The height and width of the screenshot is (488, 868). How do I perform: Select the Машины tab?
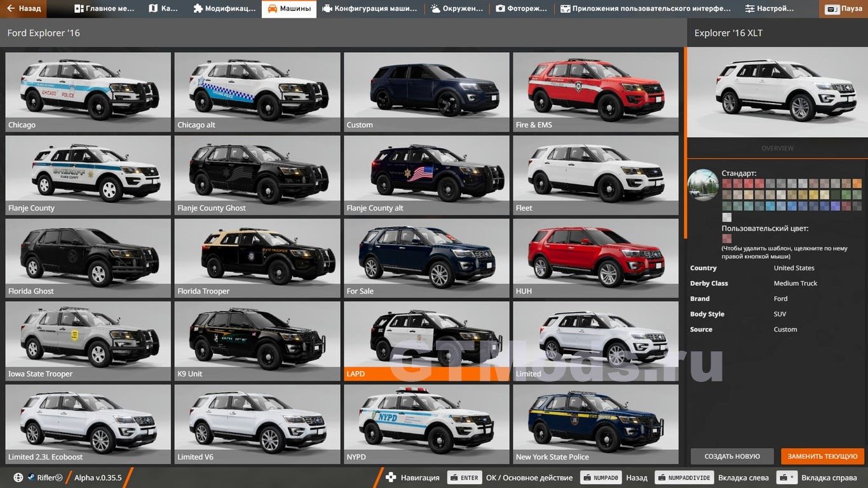pos(289,9)
